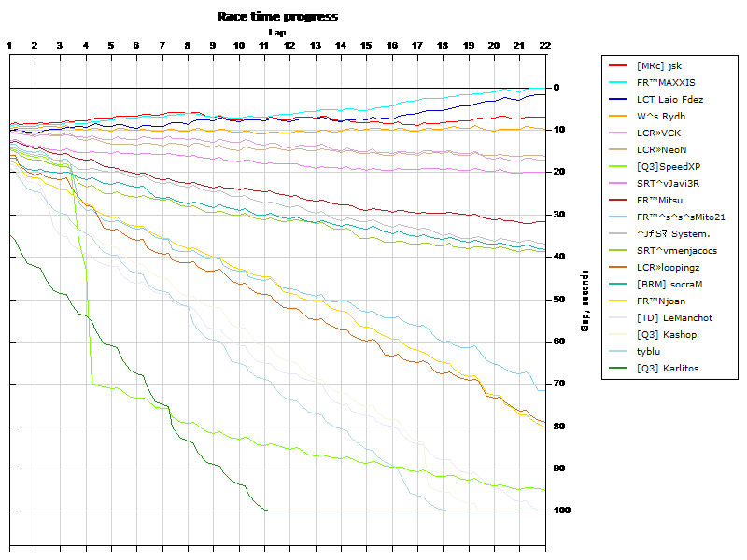Viewport: 747px width, 560px height.
Task: Click the [Q3] Karlitos legend text
Action: 667,368
